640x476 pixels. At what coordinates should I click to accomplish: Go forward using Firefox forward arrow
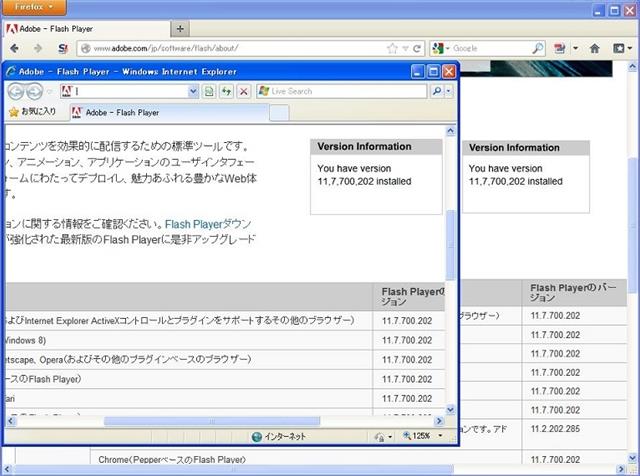click(38, 49)
